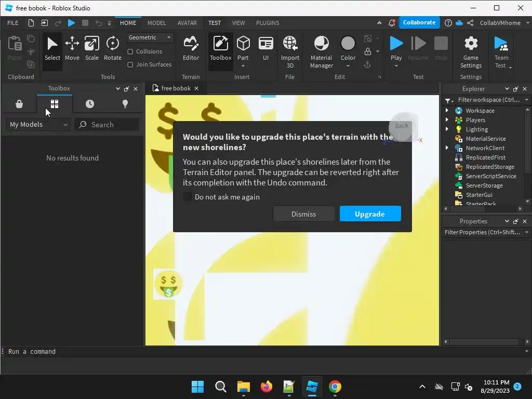
Task: Click the Color tool
Action: tap(348, 47)
